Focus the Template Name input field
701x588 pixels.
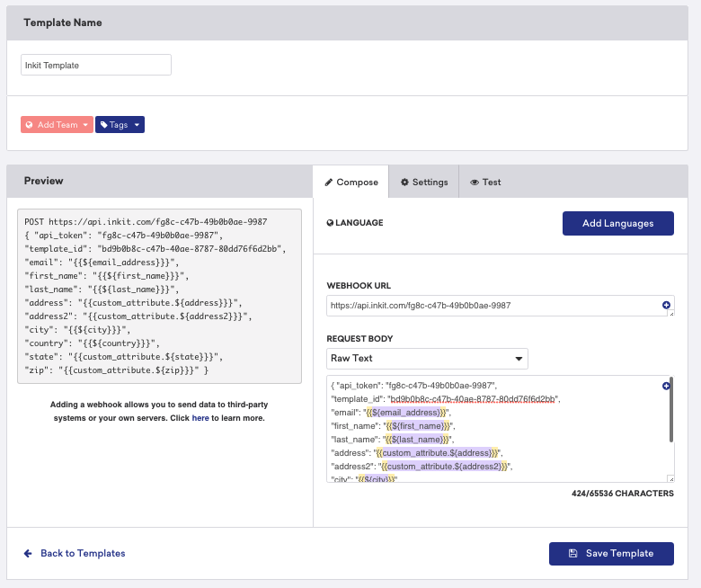click(96, 65)
